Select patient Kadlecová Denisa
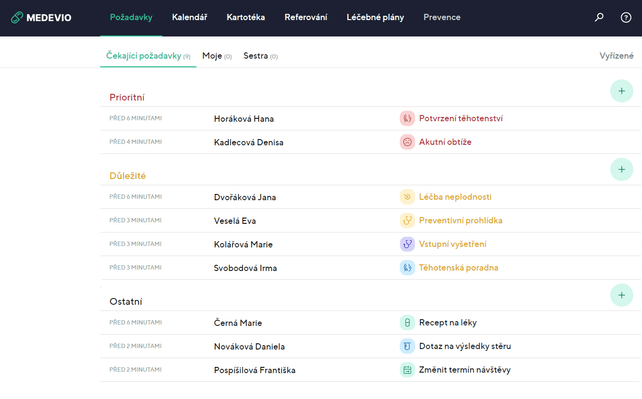The width and height of the screenshot is (642, 399). pos(249,142)
